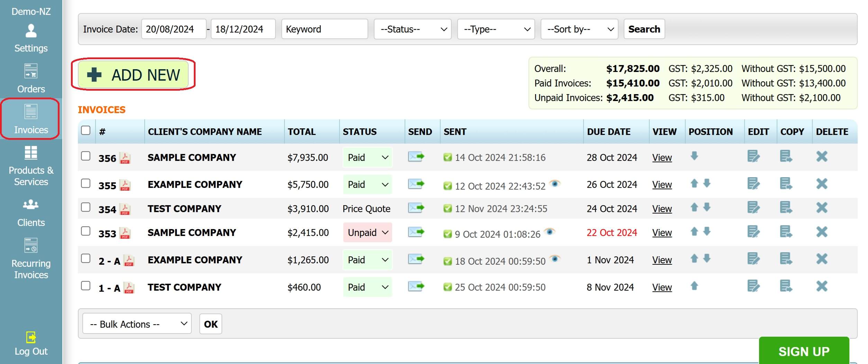Check the box for invoice 353

85,231
